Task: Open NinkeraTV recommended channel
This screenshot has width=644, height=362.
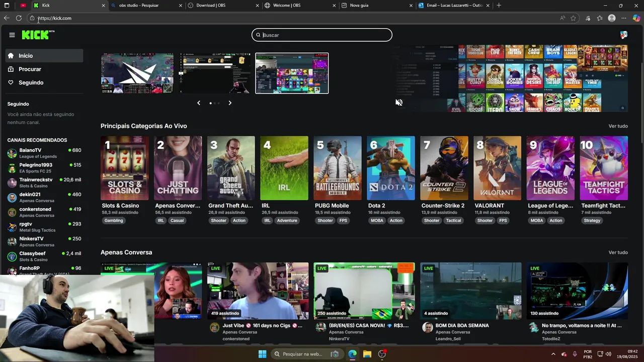Action: coord(44,242)
